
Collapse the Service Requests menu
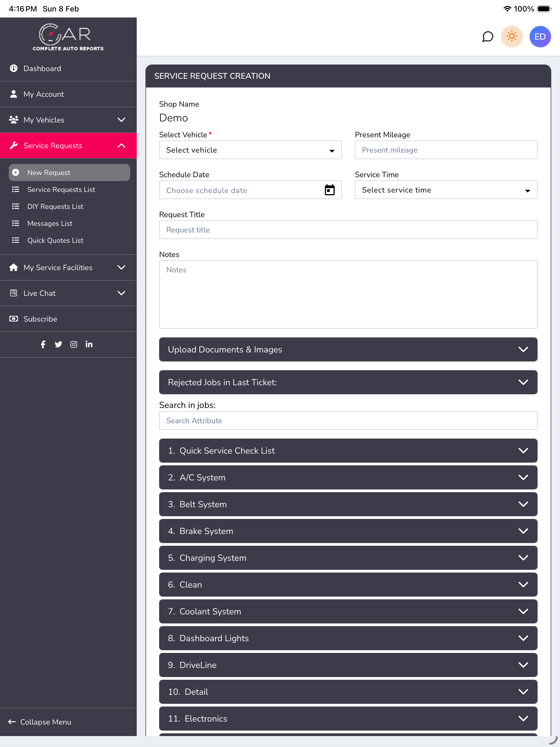click(68, 145)
